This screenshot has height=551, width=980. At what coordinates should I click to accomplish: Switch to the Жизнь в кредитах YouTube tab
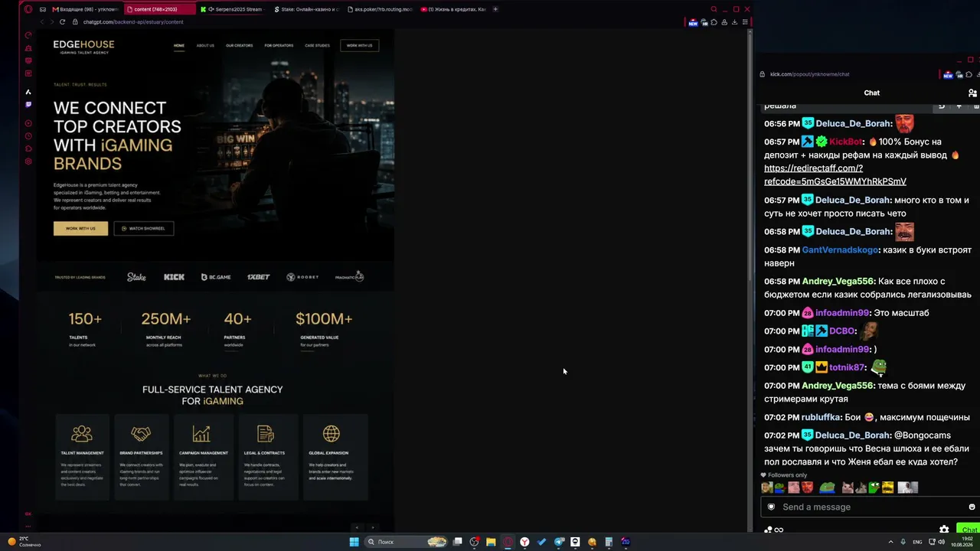[454, 9]
